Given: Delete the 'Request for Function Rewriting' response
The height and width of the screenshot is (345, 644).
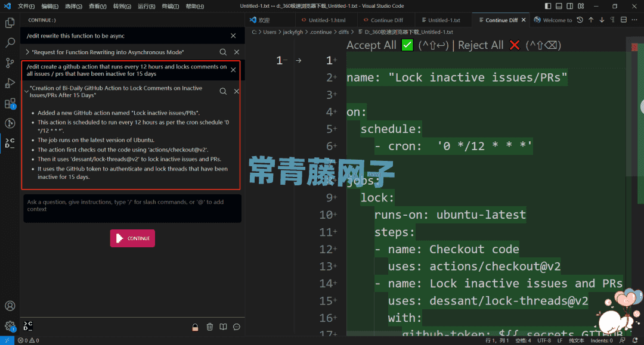Looking at the screenshot, I should [237, 52].
